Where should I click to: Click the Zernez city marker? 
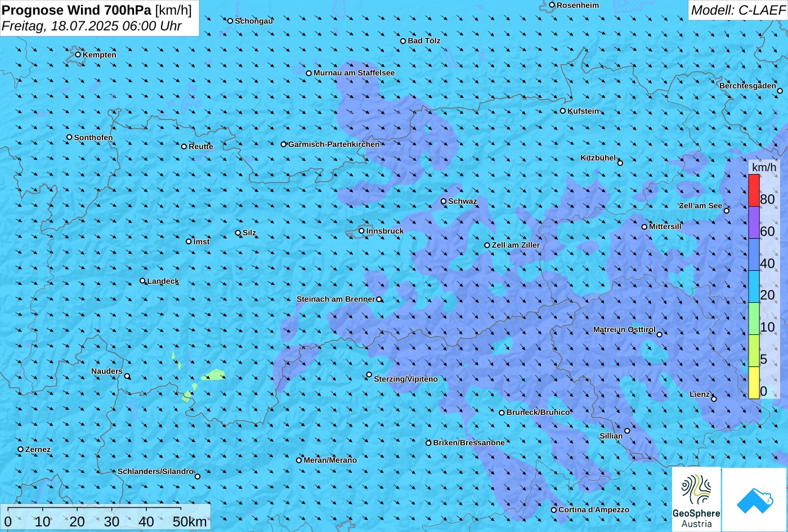point(21,449)
